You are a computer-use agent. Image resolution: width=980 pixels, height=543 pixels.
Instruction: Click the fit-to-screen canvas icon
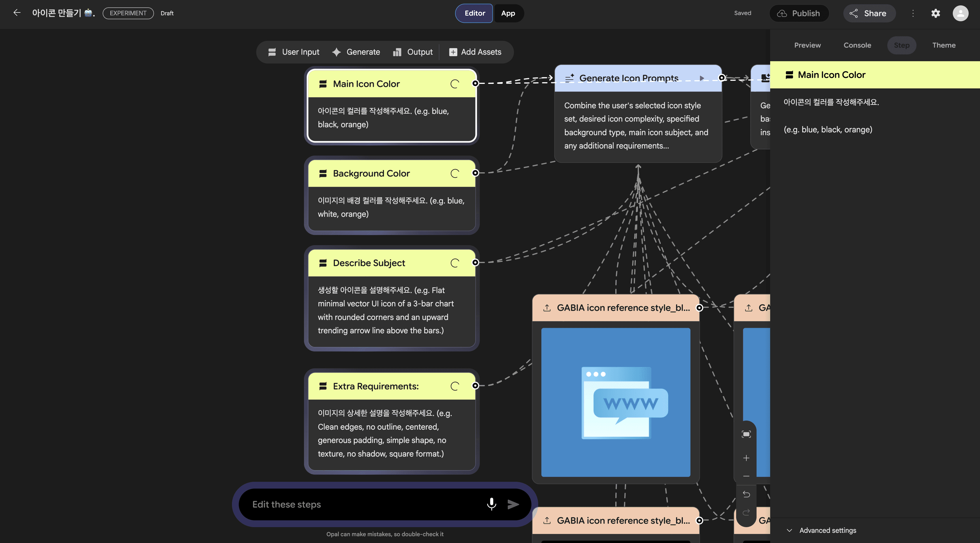(x=746, y=434)
